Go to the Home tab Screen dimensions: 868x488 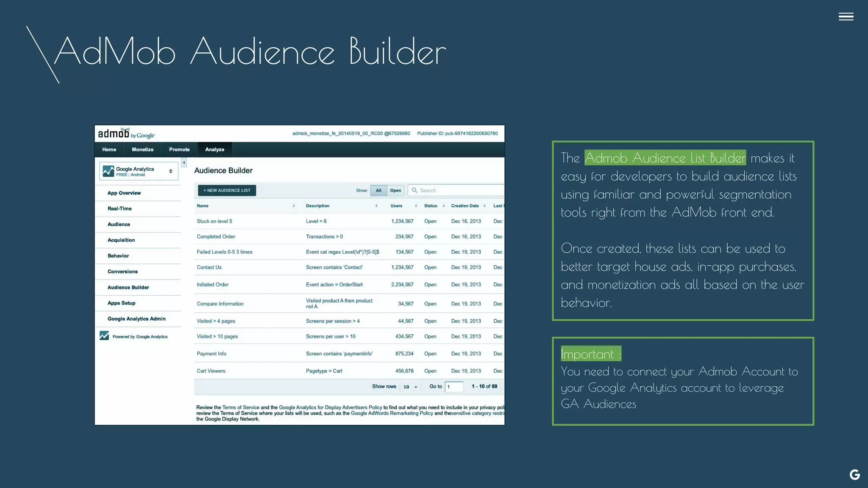(x=109, y=150)
